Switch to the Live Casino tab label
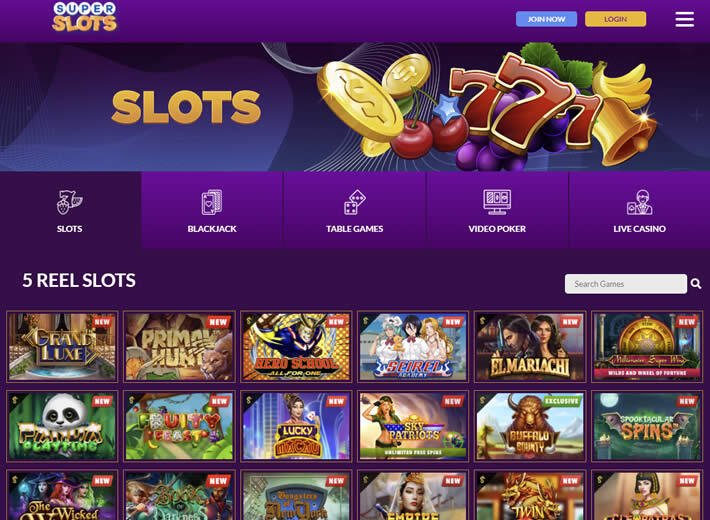 639,229
